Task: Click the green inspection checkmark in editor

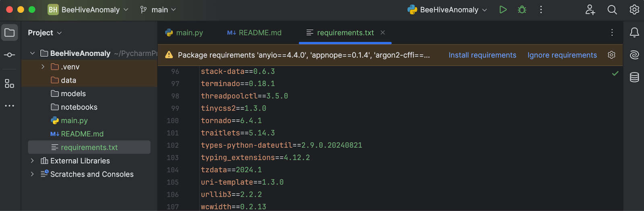Action: (615, 73)
